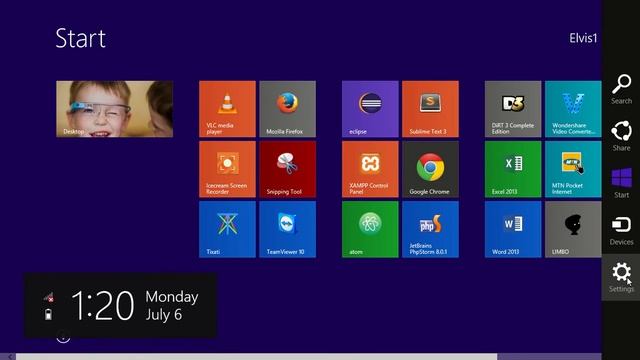The height and width of the screenshot is (360, 640).
Task: Show all apps down arrow button
Action: point(63,337)
